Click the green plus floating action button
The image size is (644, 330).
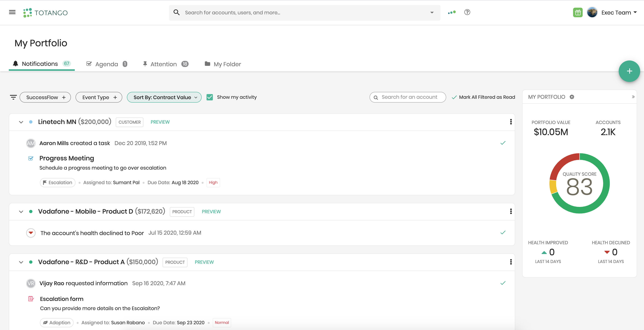tap(629, 71)
